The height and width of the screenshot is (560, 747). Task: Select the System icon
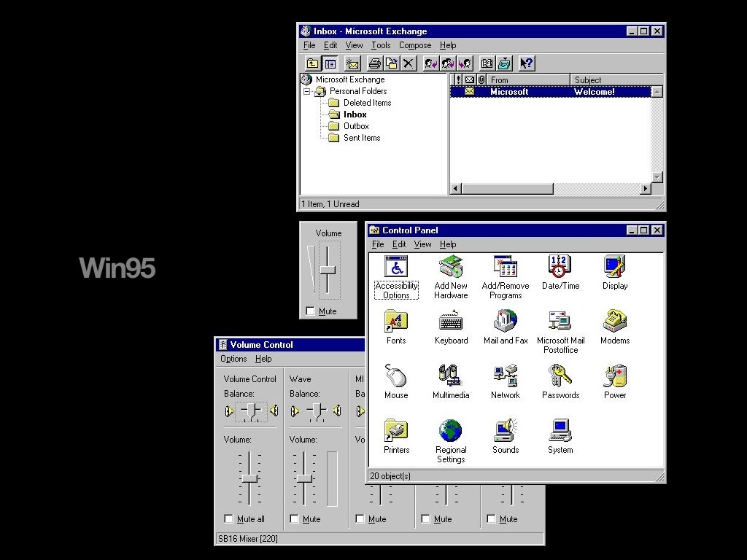(560, 437)
